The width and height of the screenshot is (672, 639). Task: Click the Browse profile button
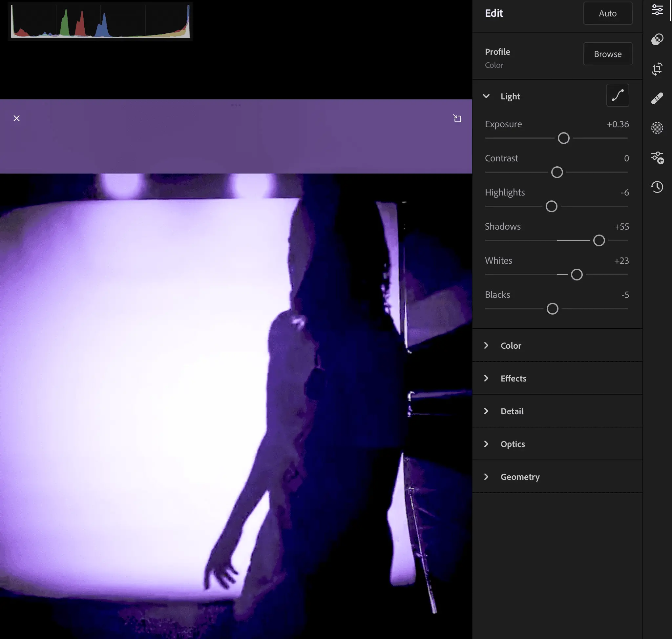click(607, 54)
